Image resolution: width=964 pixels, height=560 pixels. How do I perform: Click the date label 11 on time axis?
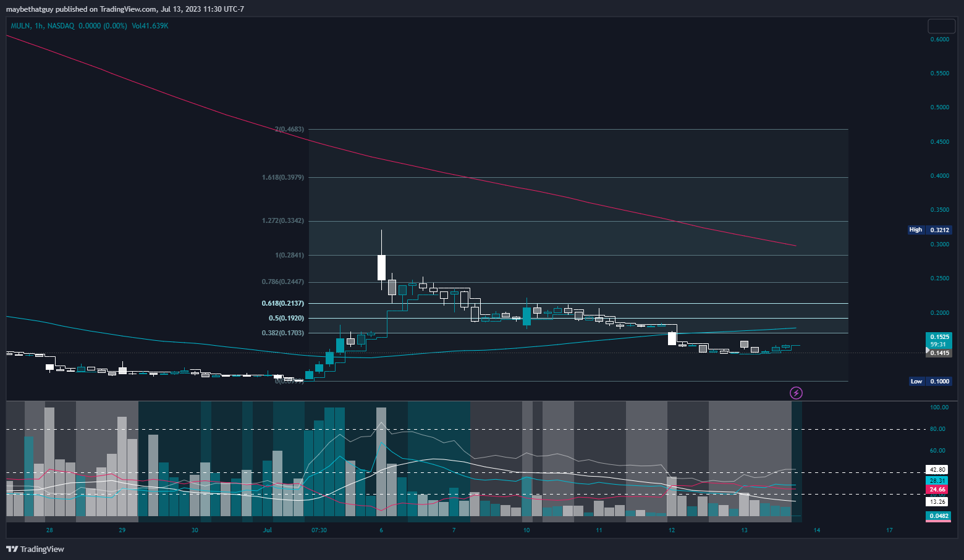click(x=599, y=530)
